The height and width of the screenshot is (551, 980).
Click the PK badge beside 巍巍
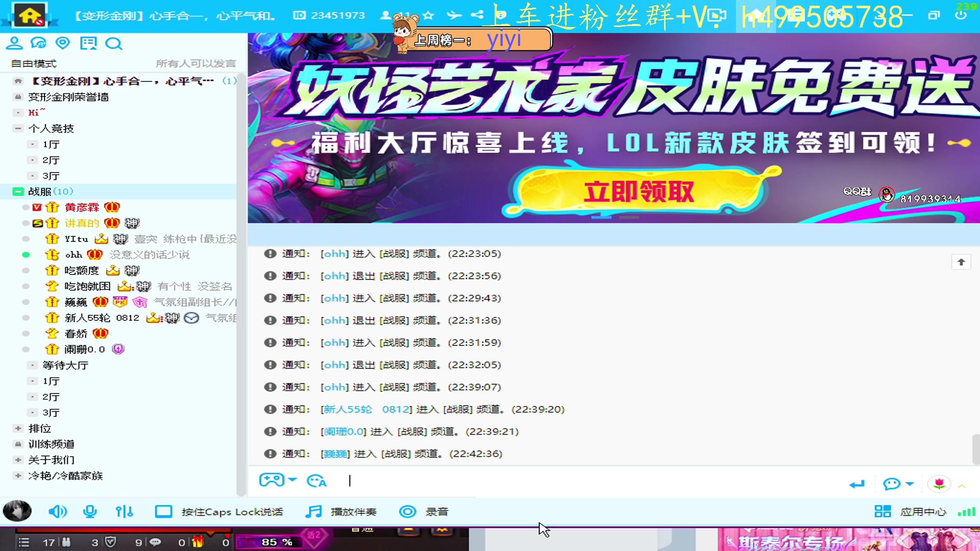click(x=120, y=302)
